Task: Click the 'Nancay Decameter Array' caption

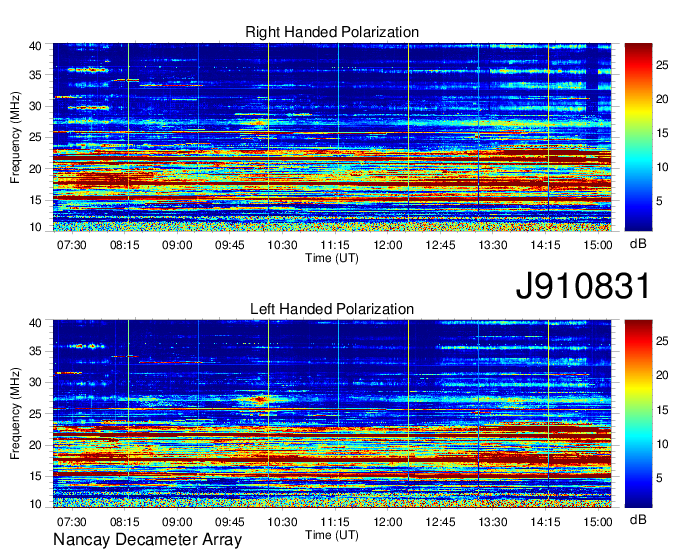Action: pos(147,539)
